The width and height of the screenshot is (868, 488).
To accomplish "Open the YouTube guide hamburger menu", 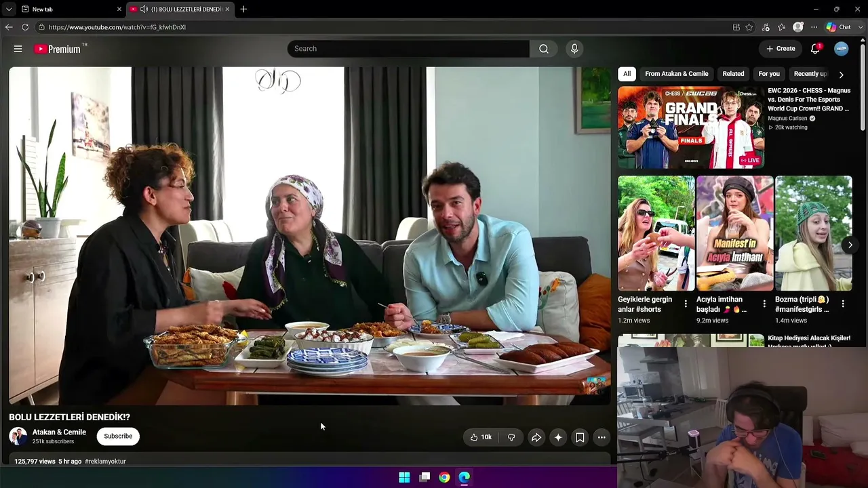I will point(18,49).
